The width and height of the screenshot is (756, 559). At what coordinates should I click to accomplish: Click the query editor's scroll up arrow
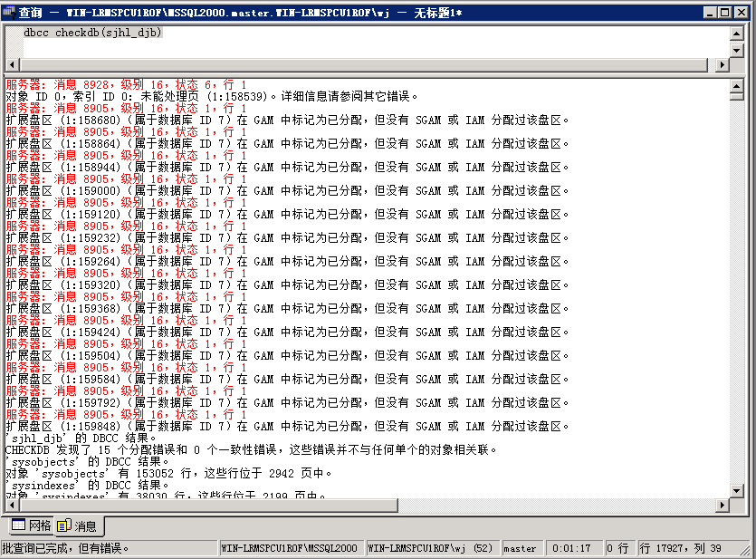(737, 34)
